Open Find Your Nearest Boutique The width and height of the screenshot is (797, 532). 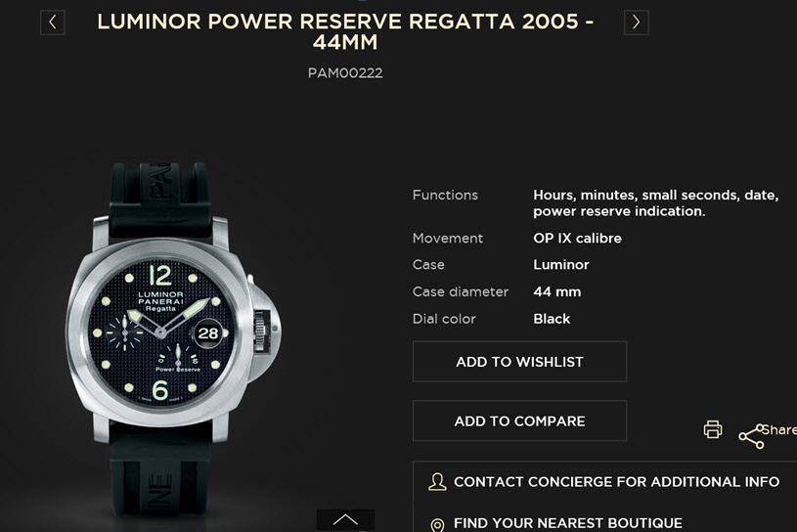[x=568, y=523]
